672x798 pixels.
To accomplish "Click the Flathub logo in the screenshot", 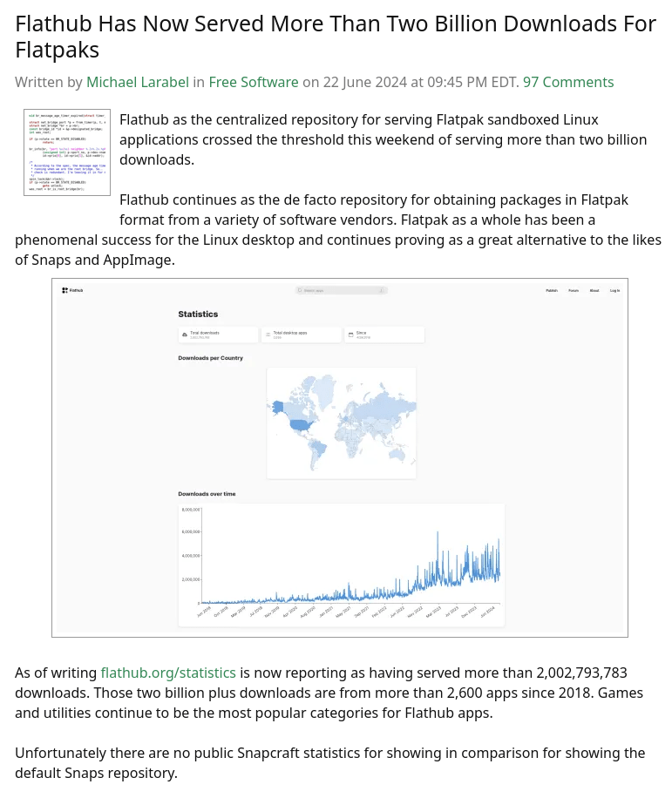I will pyautogui.click(x=72, y=290).
